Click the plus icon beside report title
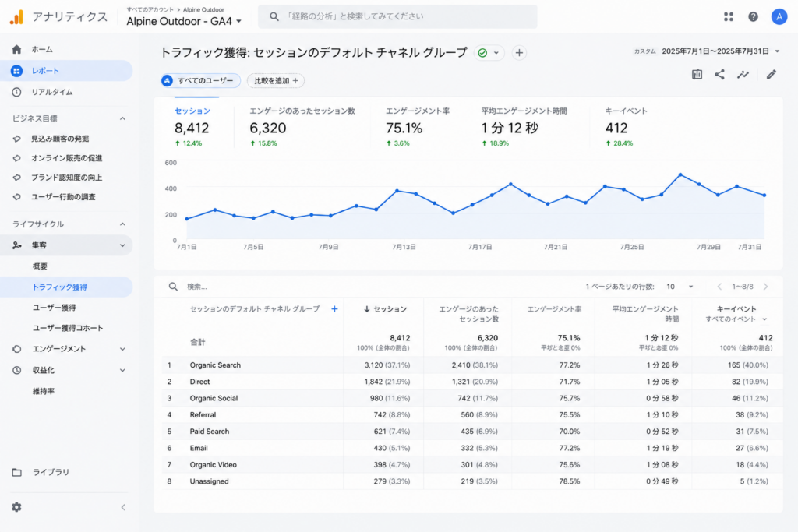798x532 pixels. 519,52
